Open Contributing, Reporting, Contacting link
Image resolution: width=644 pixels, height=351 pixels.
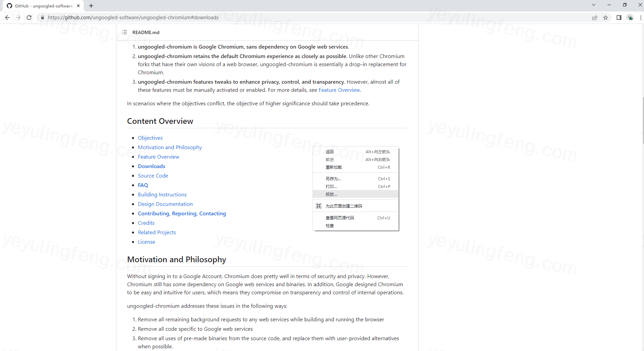[x=182, y=213]
